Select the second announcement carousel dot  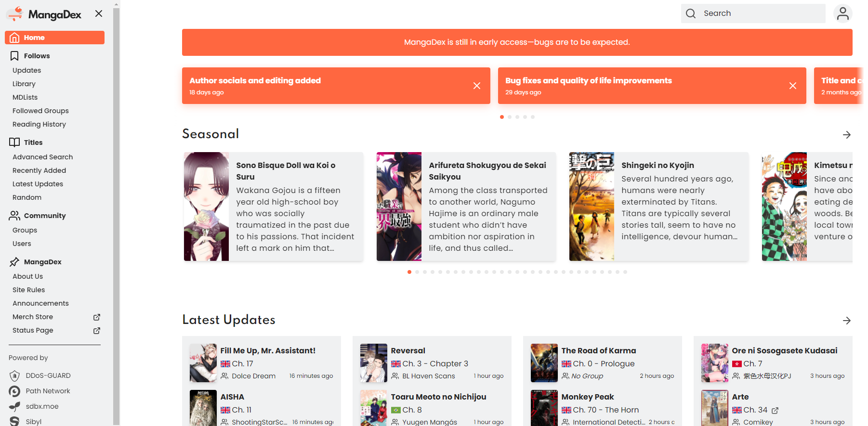(x=510, y=117)
